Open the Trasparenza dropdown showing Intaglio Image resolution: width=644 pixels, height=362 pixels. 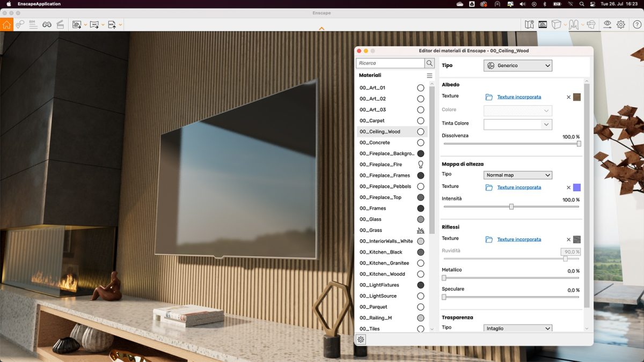click(517, 328)
